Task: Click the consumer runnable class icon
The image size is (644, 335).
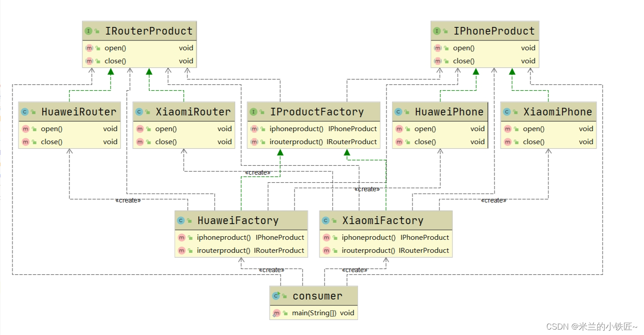Action: 276,296
